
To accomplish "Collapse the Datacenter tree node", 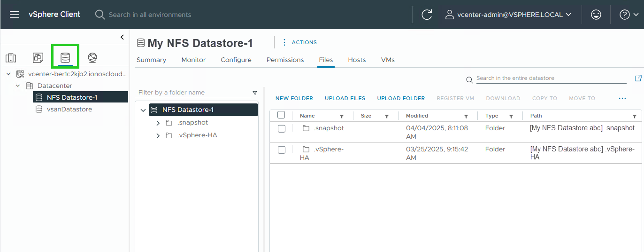I will click(x=18, y=86).
